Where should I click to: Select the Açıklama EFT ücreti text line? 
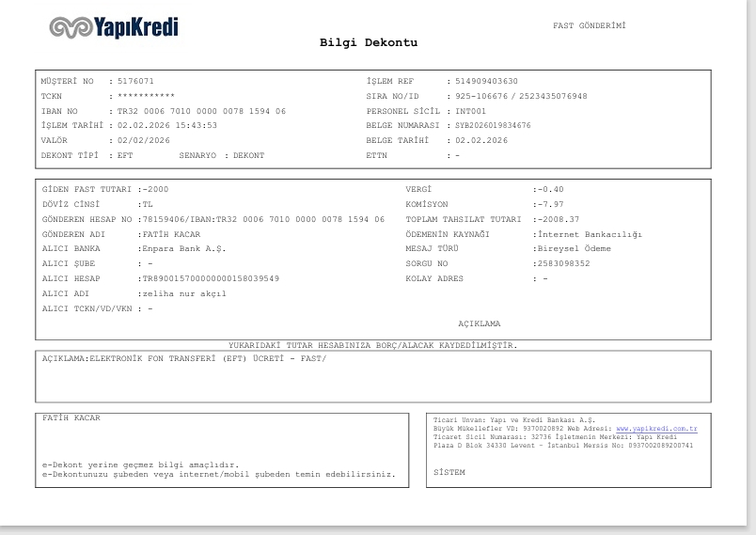184,358
